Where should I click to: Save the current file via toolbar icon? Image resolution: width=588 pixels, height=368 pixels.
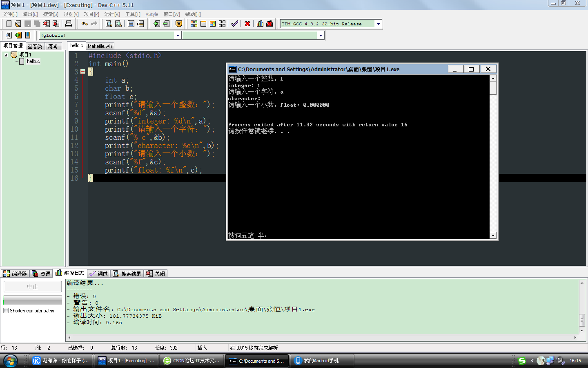[x=27, y=24]
